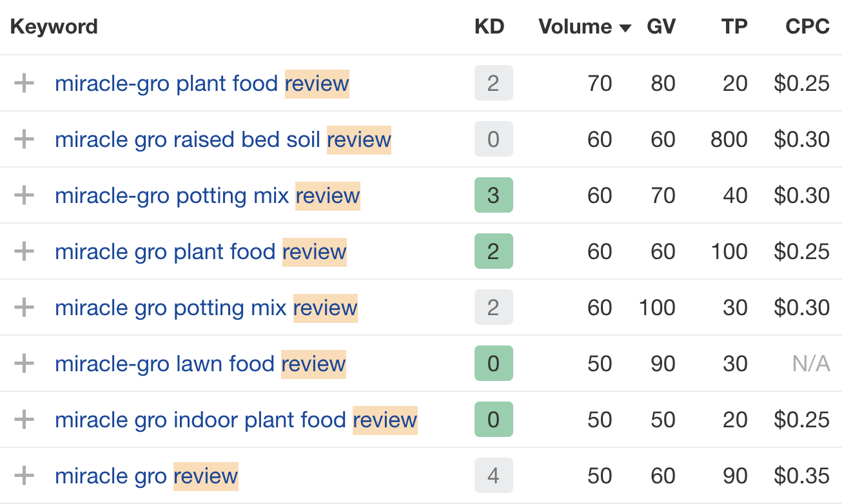Click the N/A value in the CPC column

(x=811, y=363)
